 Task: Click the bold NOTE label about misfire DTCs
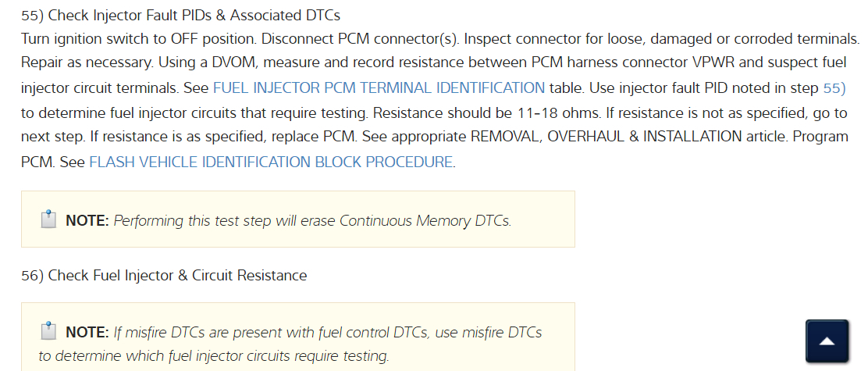click(87, 333)
